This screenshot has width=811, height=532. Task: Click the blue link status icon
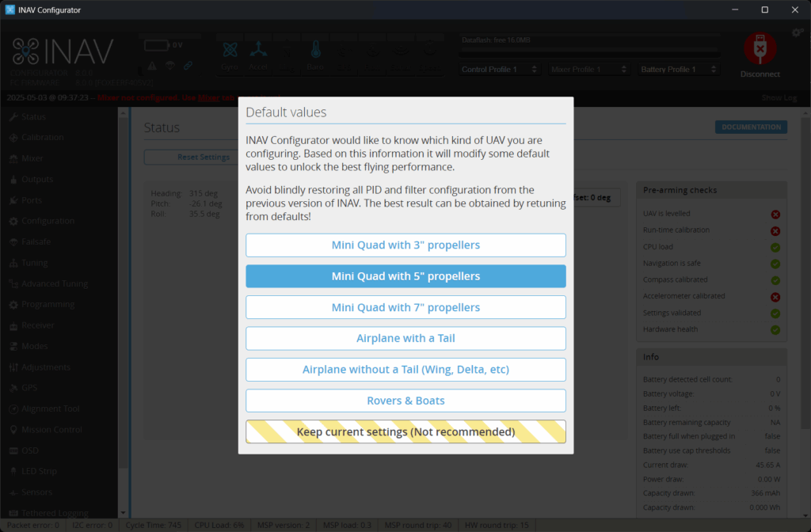pyautogui.click(x=188, y=66)
